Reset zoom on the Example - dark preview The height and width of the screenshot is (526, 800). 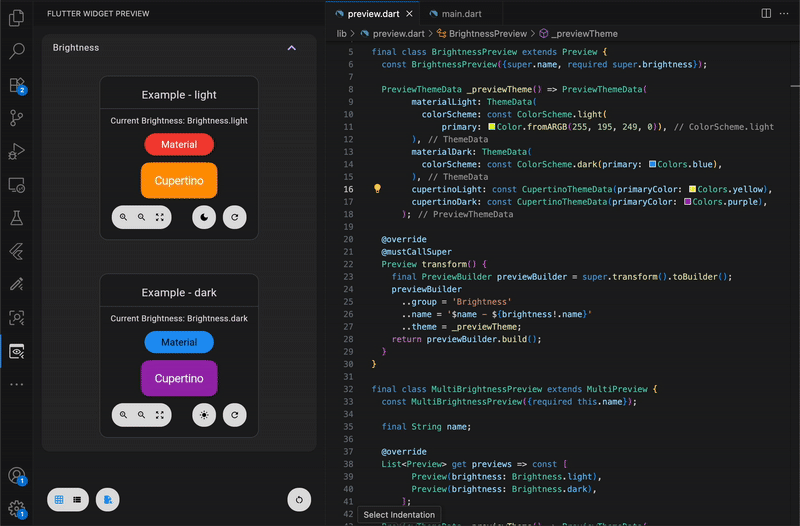click(160, 414)
